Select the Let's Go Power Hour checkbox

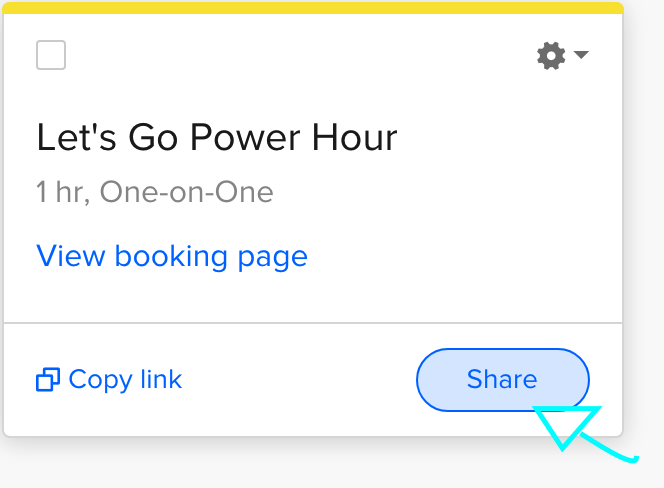click(x=51, y=55)
